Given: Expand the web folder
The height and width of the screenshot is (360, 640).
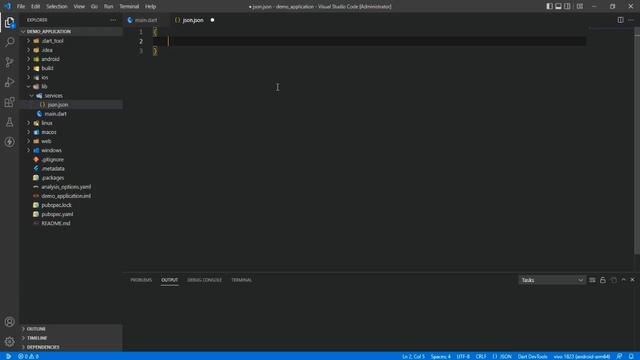Looking at the screenshot, I should 46,141.
